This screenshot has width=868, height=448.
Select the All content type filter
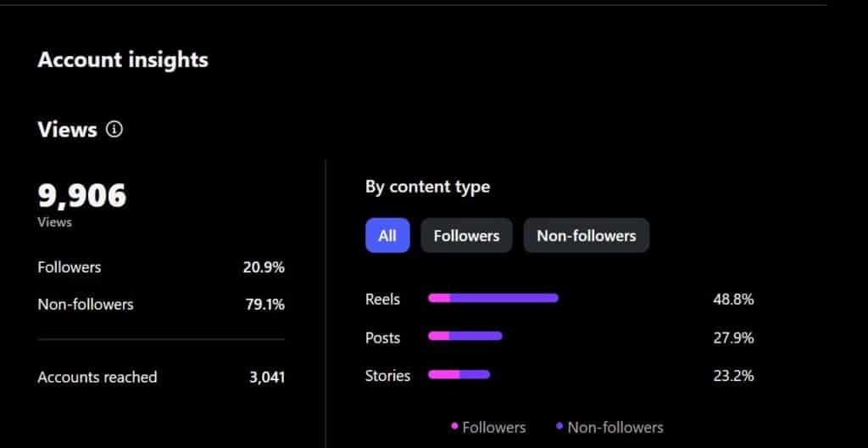tap(387, 236)
